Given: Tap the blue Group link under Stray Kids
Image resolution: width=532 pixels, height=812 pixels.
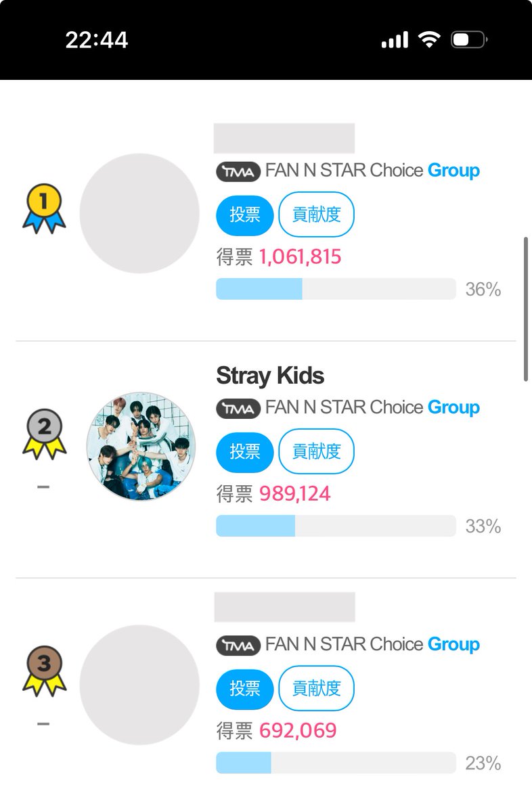Looking at the screenshot, I should [x=453, y=408].
